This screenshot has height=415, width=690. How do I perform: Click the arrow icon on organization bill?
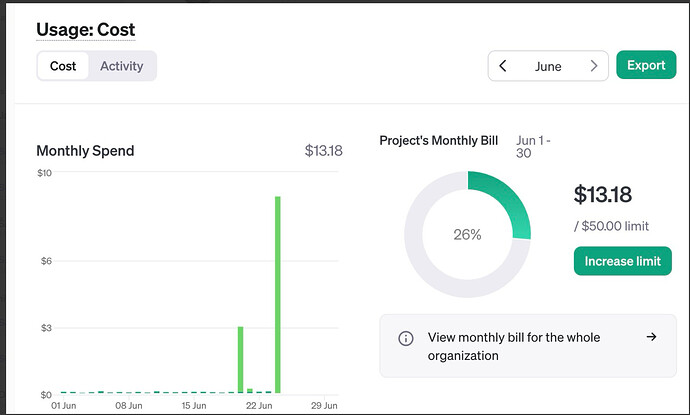pos(651,337)
